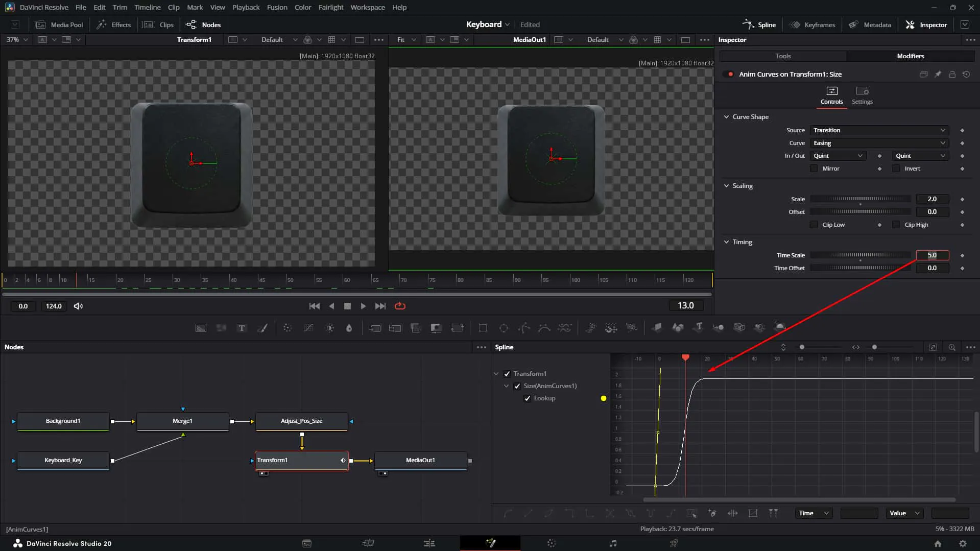The width and height of the screenshot is (980, 551).
Task: Open the Out easing Quint dropdown
Action: coord(920,156)
